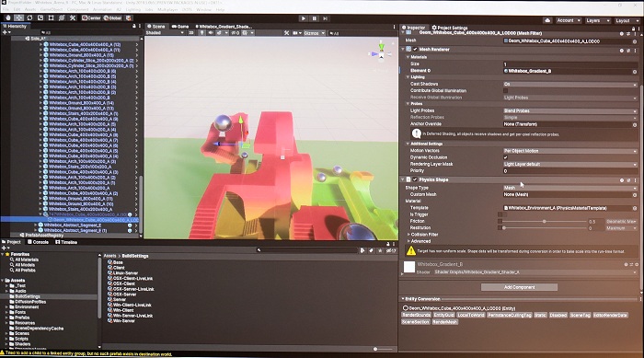
Task: Select the Hand tool in toolbar
Action: [x=7, y=18]
